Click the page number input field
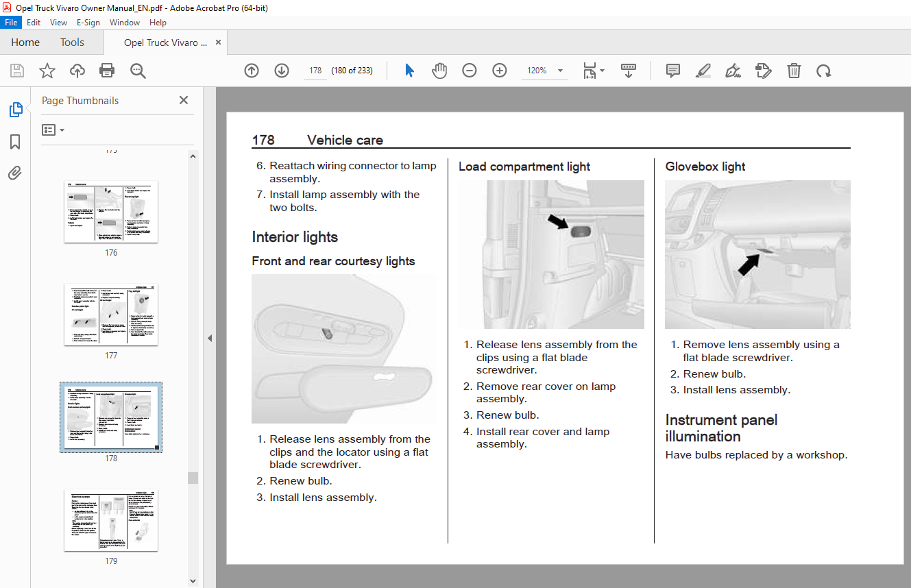Screen dimensions: 911x588 [315, 71]
